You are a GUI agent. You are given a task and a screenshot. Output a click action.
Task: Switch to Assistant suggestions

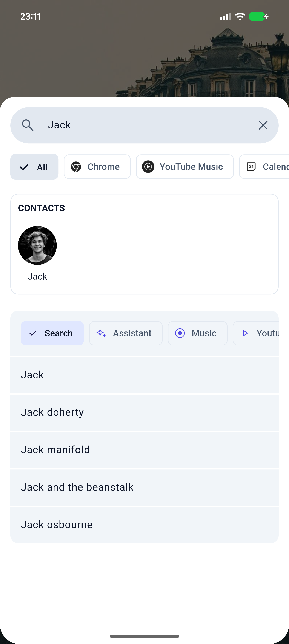point(132,333)
